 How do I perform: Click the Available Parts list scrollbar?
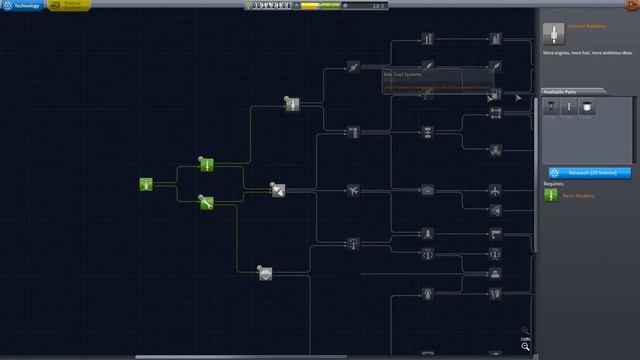(634, 130)
